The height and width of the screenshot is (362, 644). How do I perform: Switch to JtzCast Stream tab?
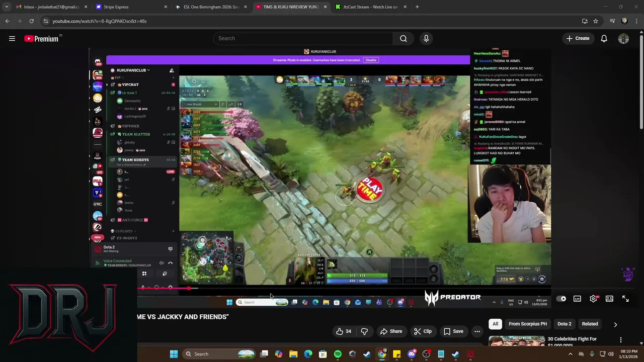(370, 7)
